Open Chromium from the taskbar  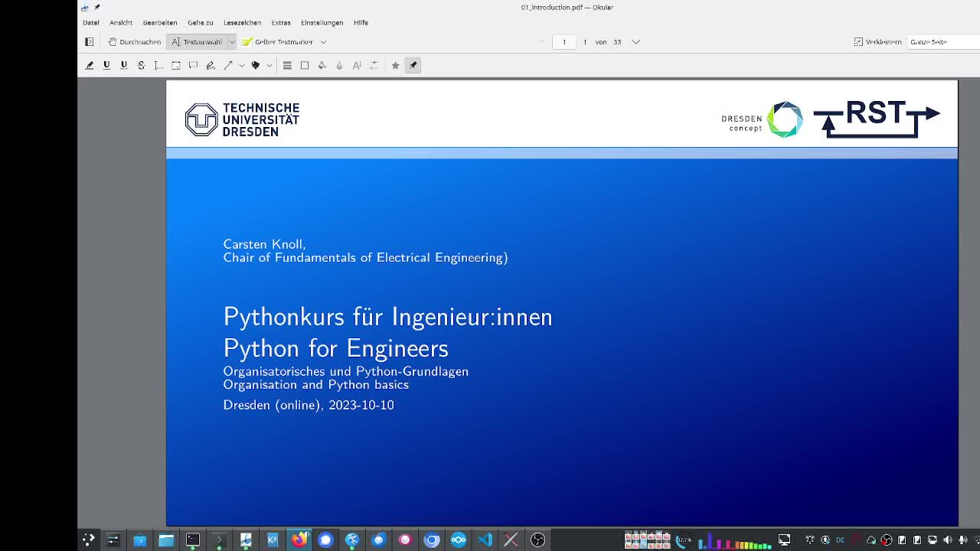(432, 540)
